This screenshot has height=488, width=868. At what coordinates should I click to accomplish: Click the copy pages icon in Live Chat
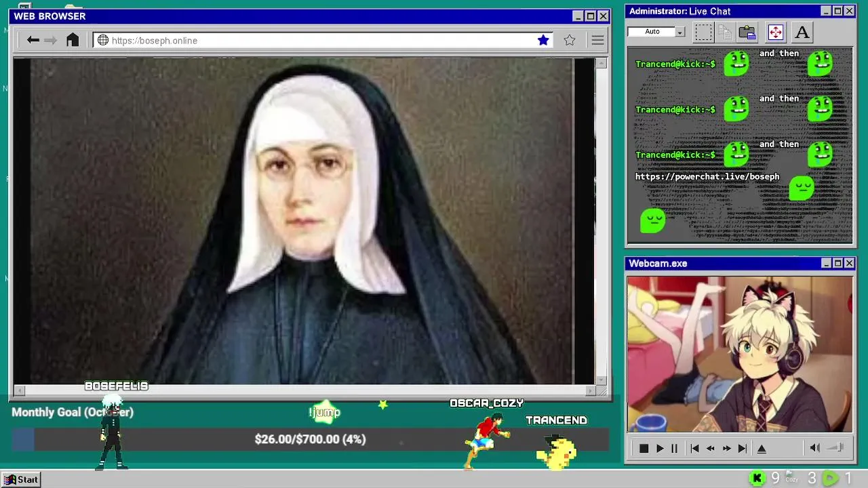tap(725, 32)
